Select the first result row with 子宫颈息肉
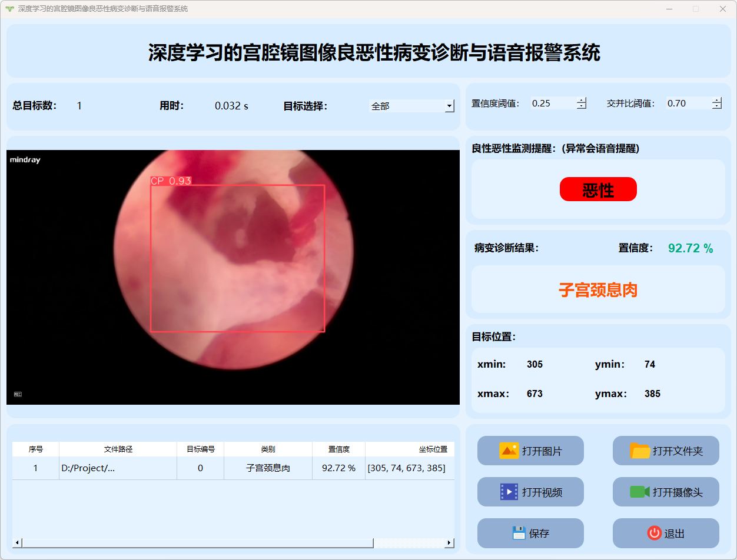This screenshot has height=560, width=737. [268, 468]
